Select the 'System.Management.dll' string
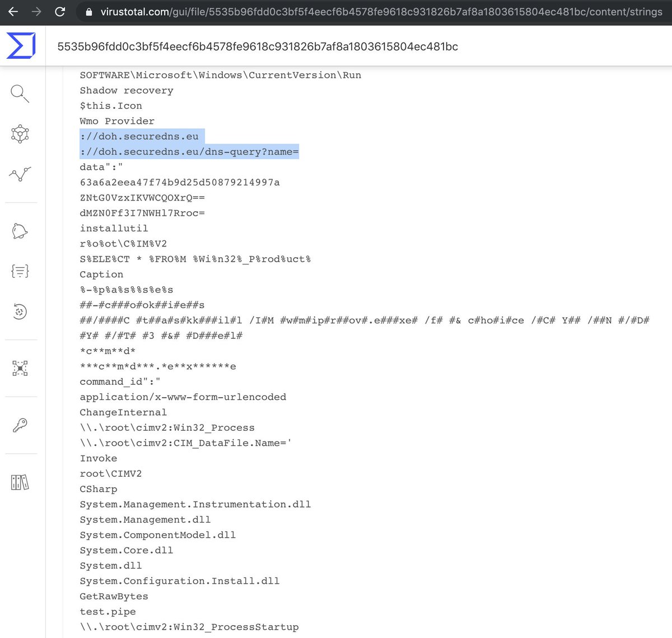The image size is (672, 638). click(145, 520)
